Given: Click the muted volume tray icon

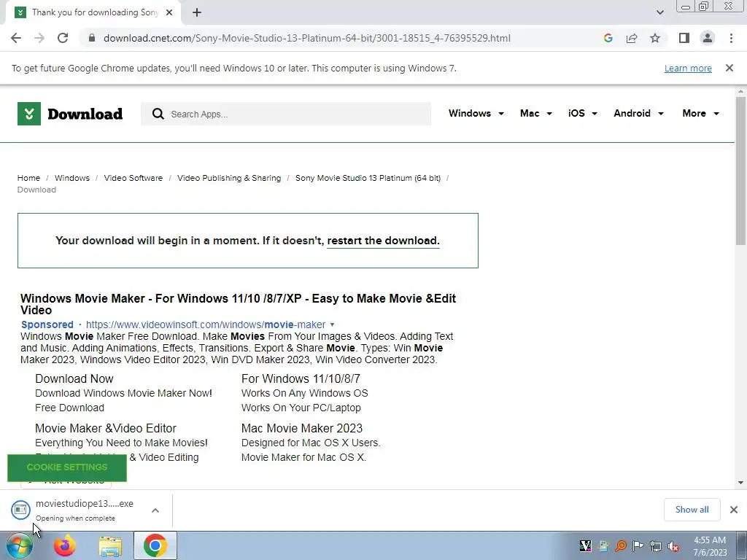Looking at the screenshot, I should (x=673, y=546).
